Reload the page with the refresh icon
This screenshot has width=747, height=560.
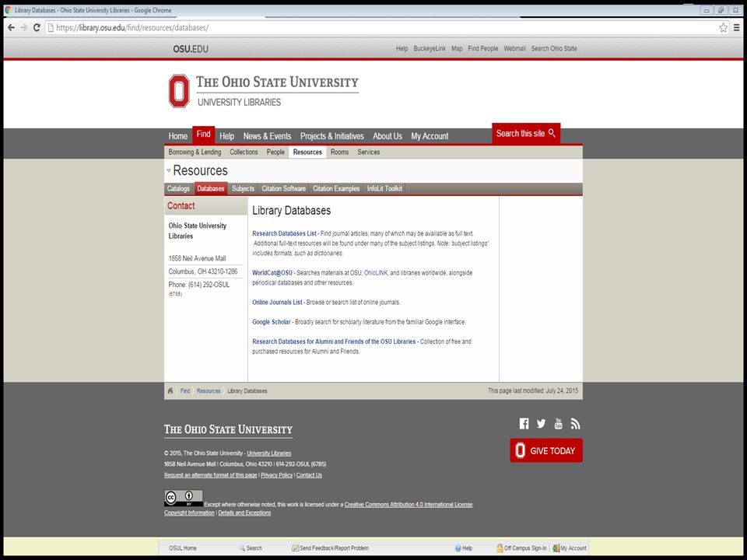[37, 28]
